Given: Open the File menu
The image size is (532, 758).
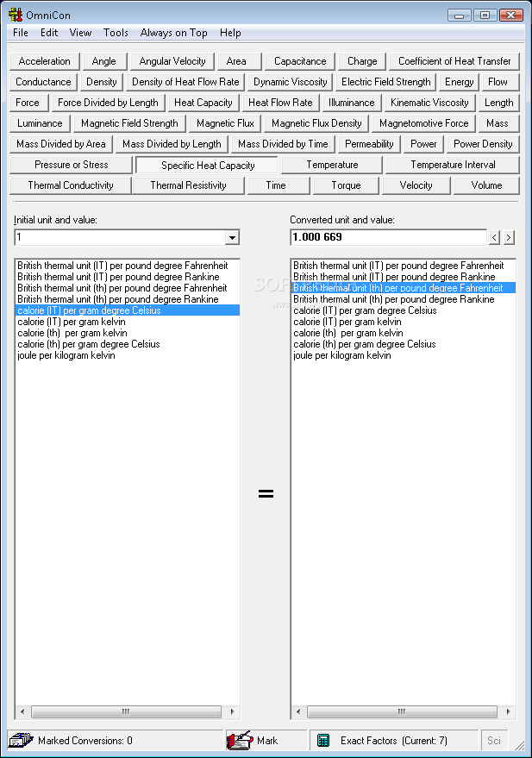Looking at the screenshot, I should click(x=21, y=33).
